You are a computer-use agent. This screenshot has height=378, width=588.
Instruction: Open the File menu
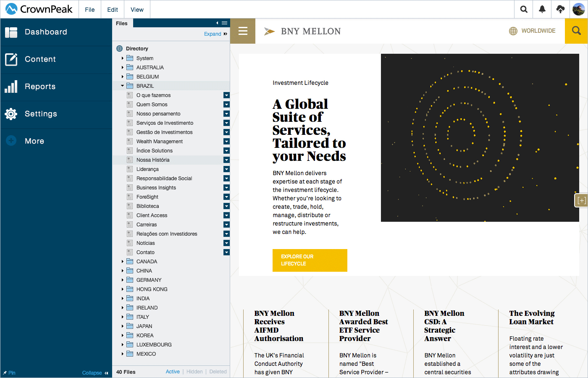coord(90,9)
